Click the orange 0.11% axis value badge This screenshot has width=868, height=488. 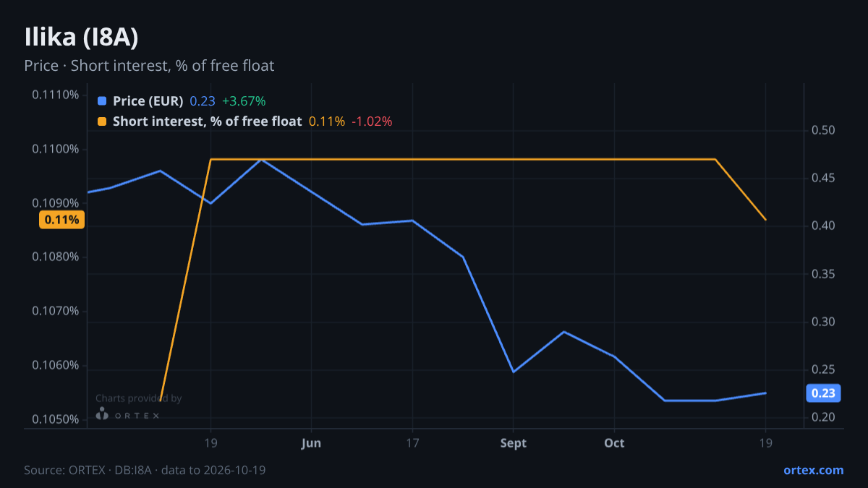pos(61,220)
